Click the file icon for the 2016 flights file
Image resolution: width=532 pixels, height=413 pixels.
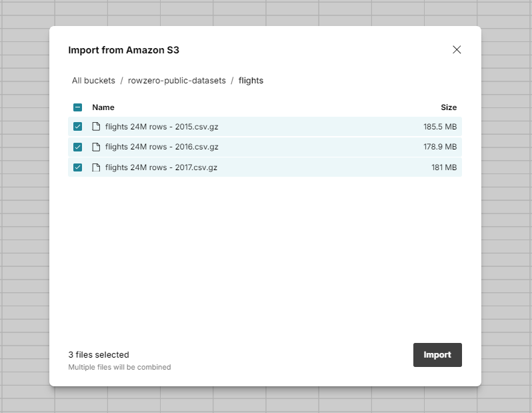(95, 147)
